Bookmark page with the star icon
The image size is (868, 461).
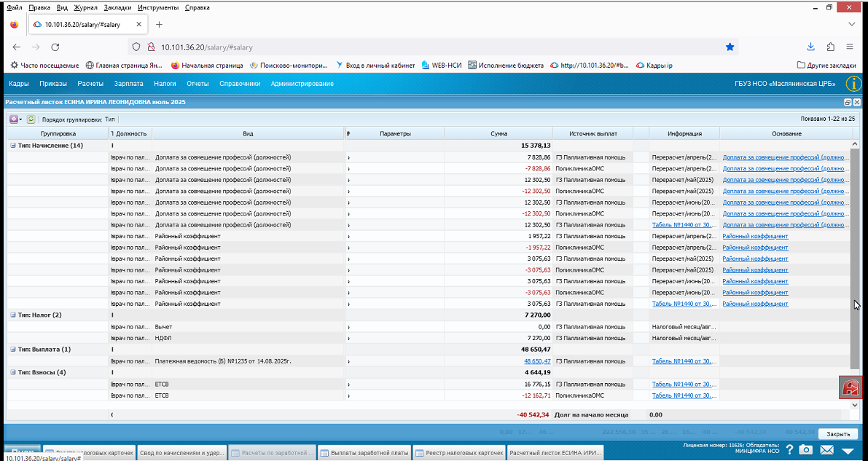click(730, 47)
